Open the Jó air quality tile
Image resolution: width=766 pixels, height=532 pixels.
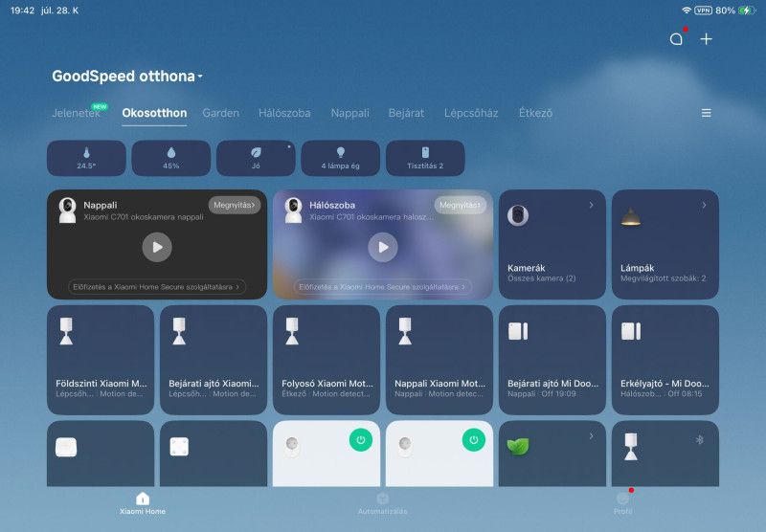point(256,158)
